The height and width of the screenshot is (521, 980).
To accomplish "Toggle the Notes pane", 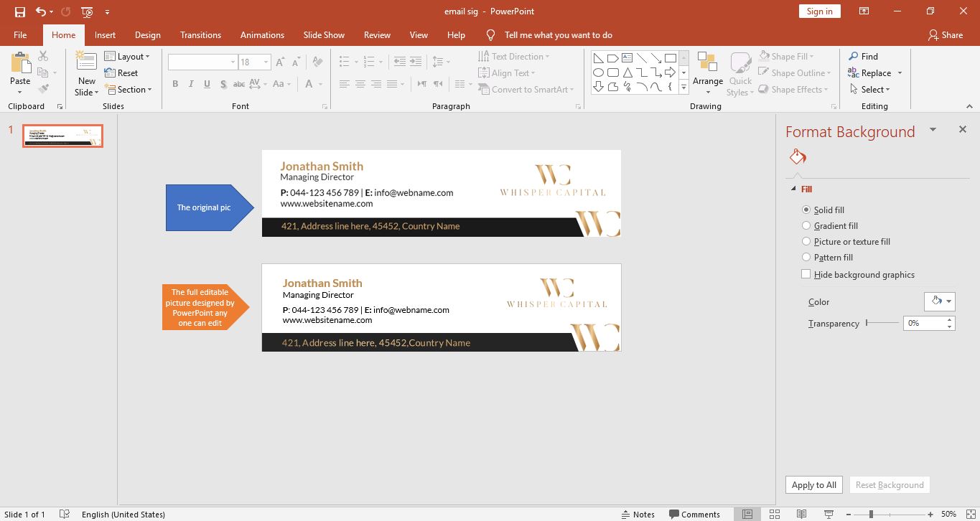I will 638,514.
